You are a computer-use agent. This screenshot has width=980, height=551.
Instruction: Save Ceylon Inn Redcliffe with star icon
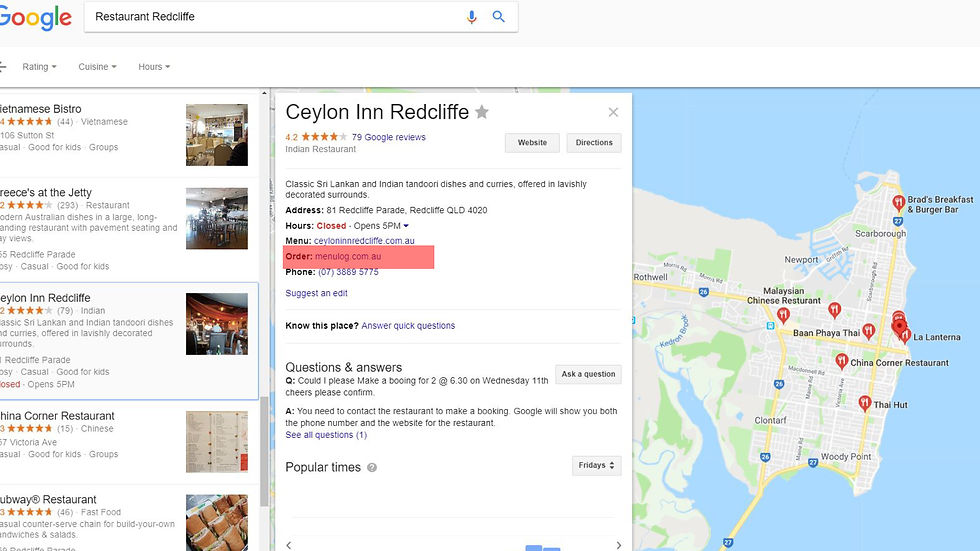pyautogui.click(x=482, y=112)
